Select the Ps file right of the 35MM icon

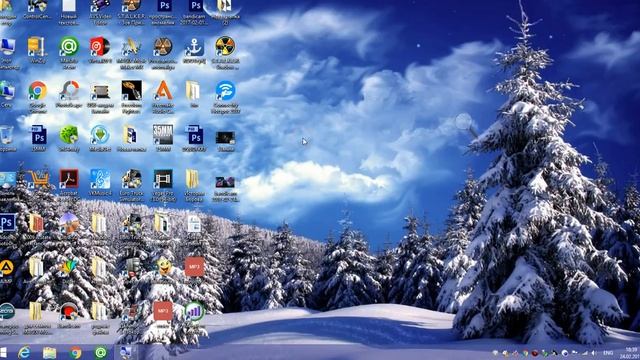click(x=195, y=135)
